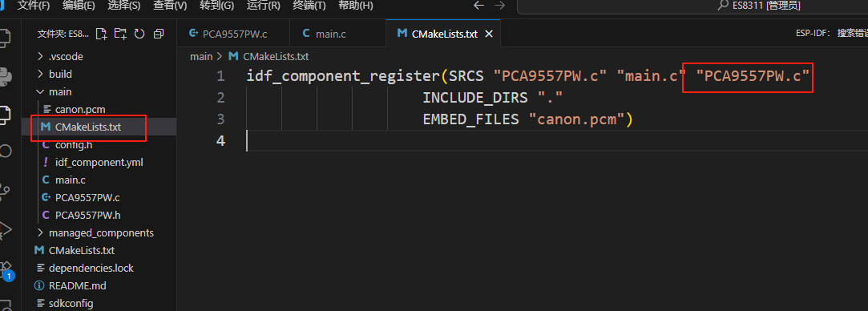Click the 文件夹: ES8 explorer title
This screenshot has width=868, height=311.
[63, 34]
